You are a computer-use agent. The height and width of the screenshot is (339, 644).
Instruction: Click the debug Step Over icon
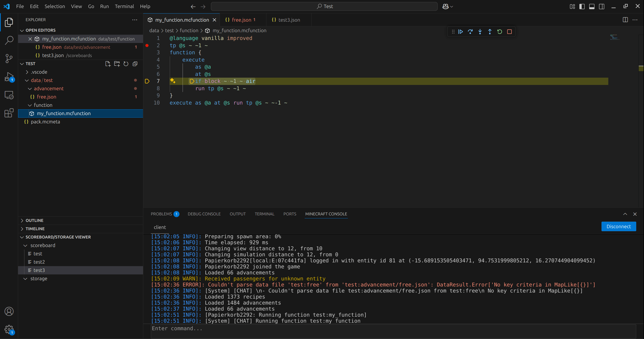click(x=470, y=32)
